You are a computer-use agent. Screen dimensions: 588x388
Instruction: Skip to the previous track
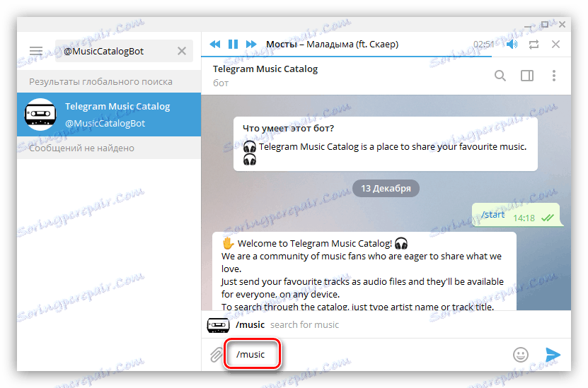tap(215, 45)
